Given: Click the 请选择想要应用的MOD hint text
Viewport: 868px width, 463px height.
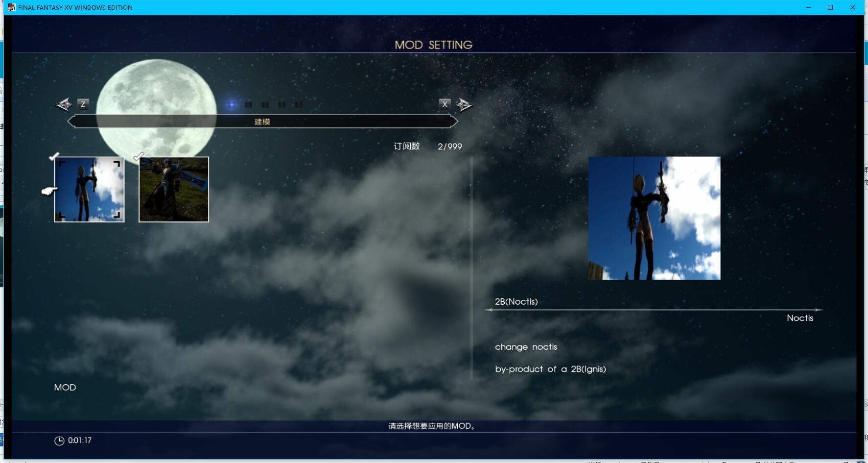Looking at the screenshot, I should point(432,426).
